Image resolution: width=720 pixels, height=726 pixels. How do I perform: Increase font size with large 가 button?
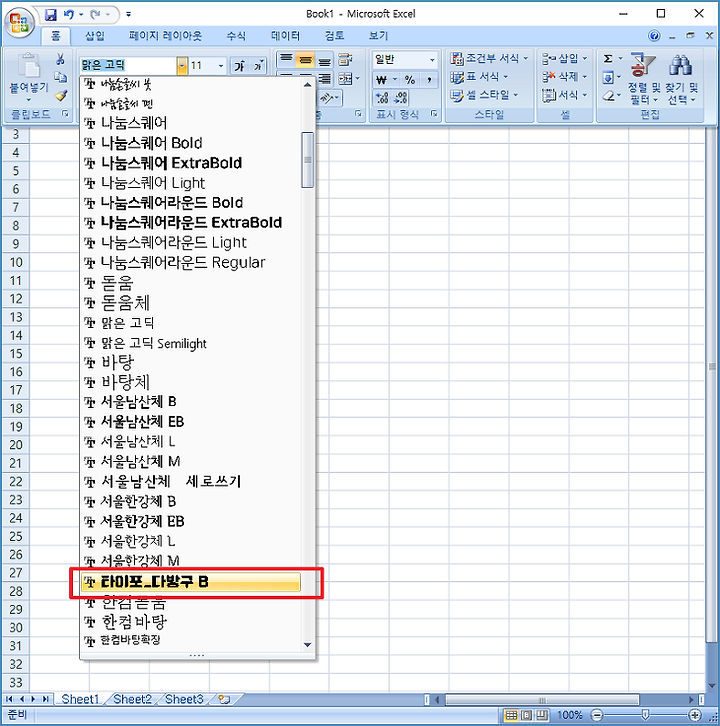tap(239, 66)
